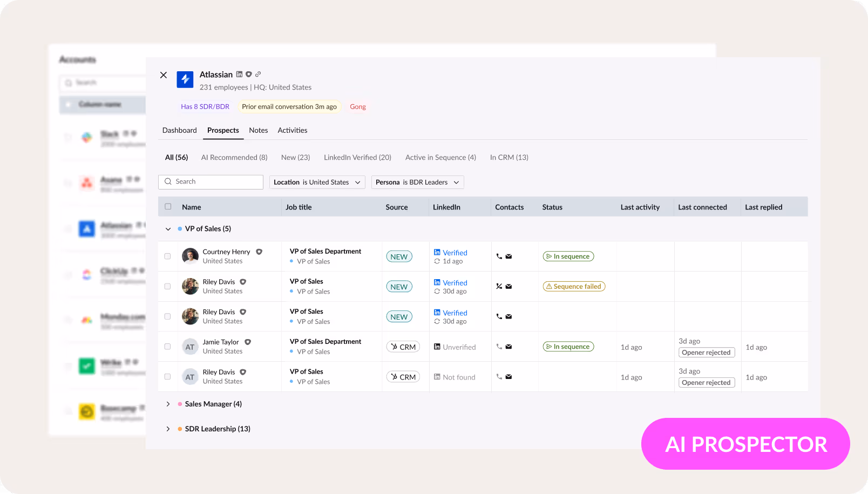Go to the Activities tab
The width and height of the screenshot is (868, 494).
pyautogui.click(x=293, y=131)
